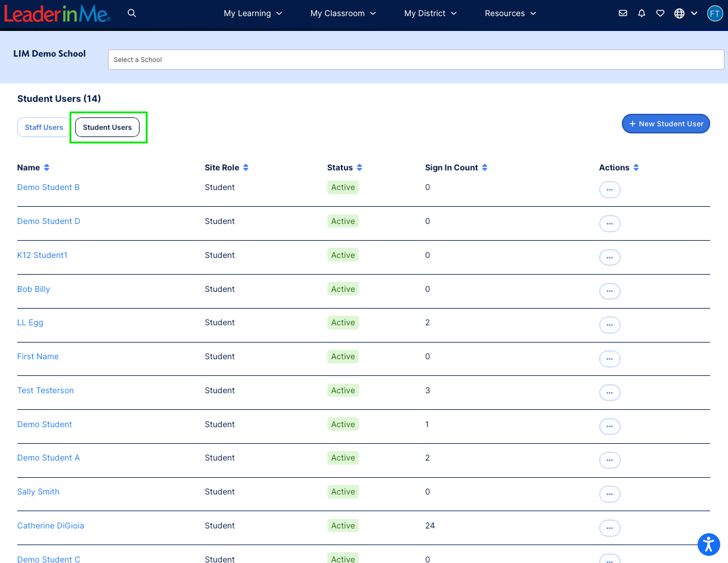Switch to the Staff Users tab

tap(44, 127)
